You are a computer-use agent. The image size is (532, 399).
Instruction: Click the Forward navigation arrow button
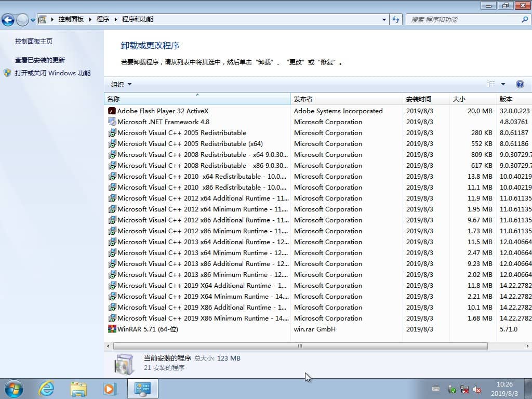click(22, 20)
